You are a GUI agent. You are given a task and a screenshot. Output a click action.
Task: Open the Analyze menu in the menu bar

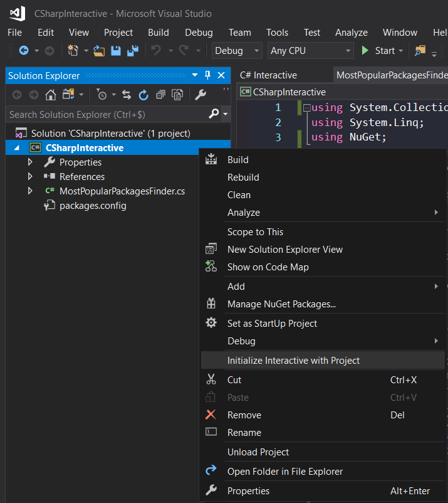(352, 33)
